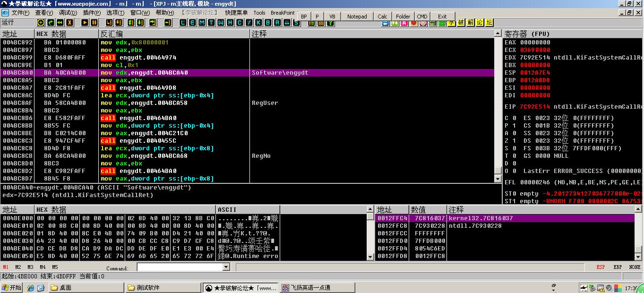The width and height of the screenshot is (644, 293).
Task: Select the call engydt.00464974 line
Action: point(248,58)
